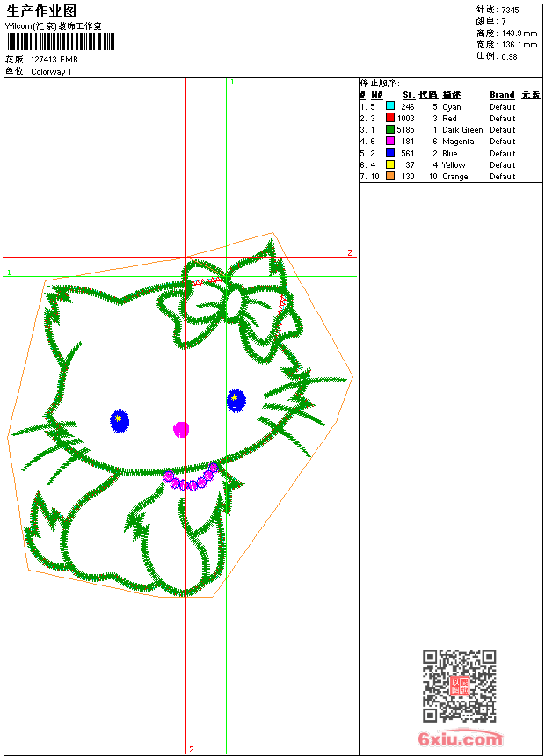Click the 'Magenta' description text

458,142
